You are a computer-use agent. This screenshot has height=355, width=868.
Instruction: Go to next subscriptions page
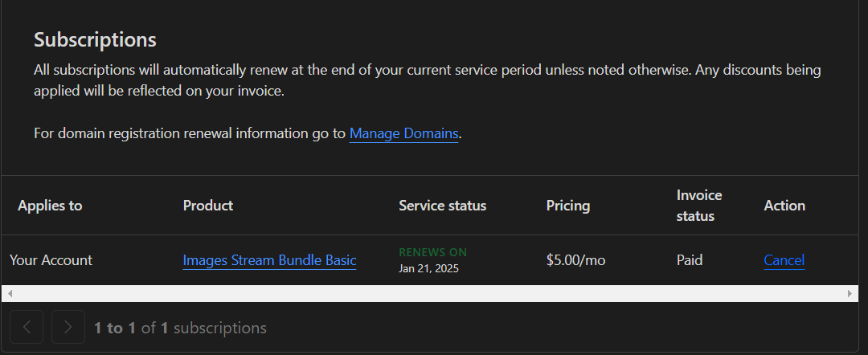point(68,327)
